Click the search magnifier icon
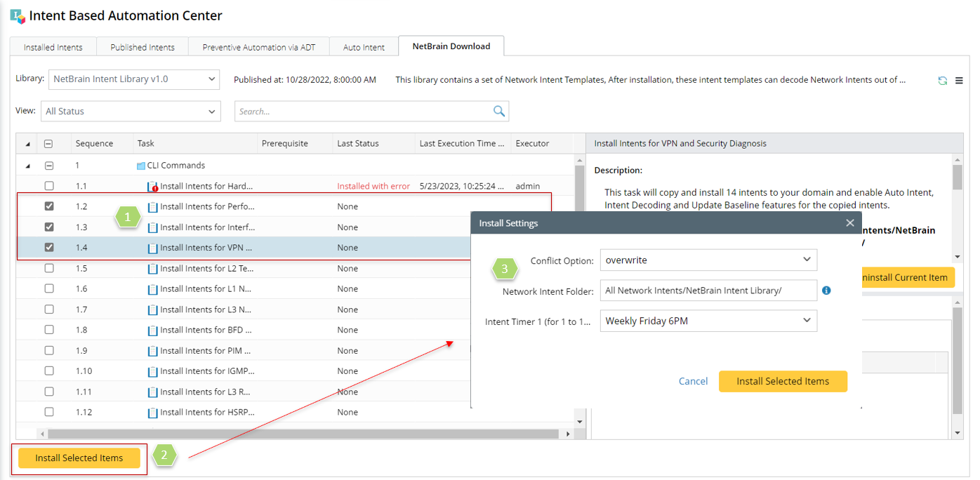This screenshot has width=980, height=480. click(x=499, y=111)
